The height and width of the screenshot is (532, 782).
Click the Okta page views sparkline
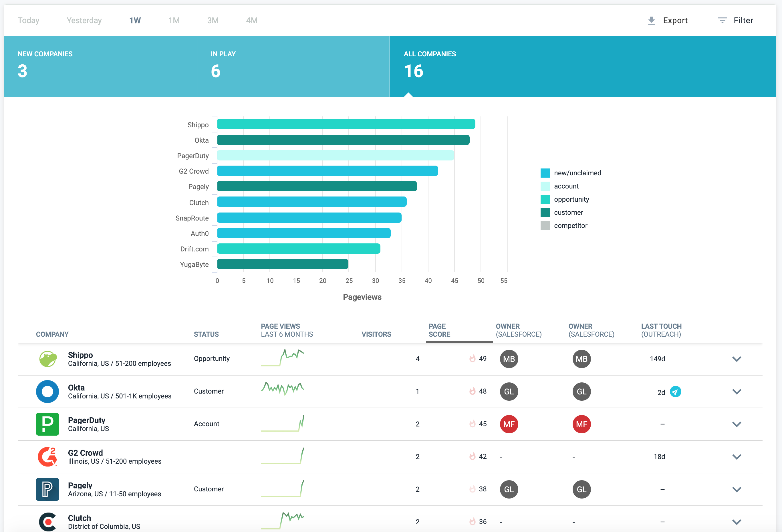282,388
